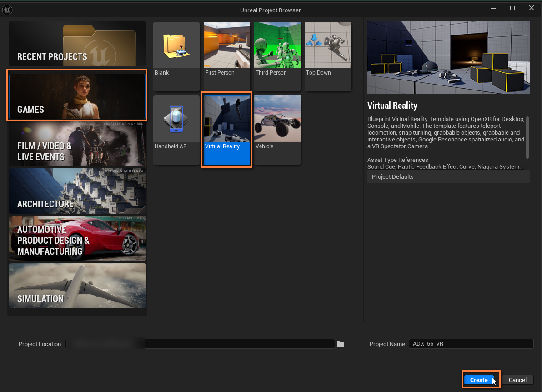The width and height of the screenshot is (542, 392).
Task: Choose the Virtual Reality template
Action: point(227,130)
